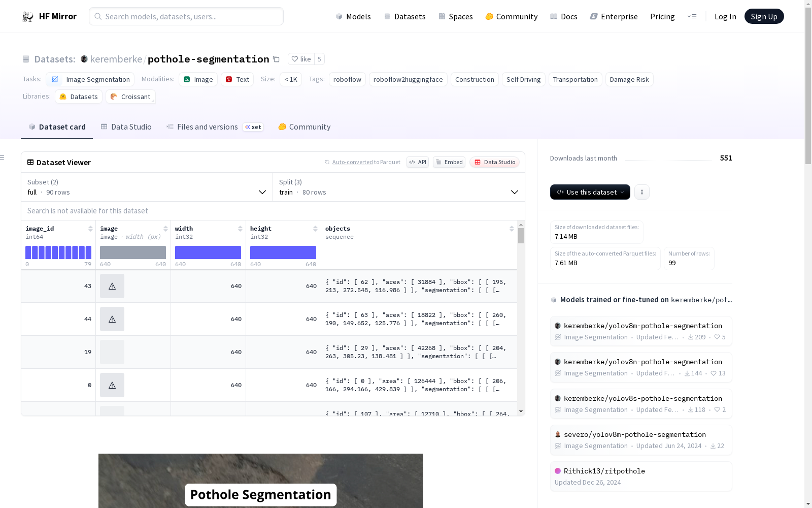The height and width of the screenshot is (508, 812).
Task: Select the Damage Risk tag
Action: click(629, 79)
